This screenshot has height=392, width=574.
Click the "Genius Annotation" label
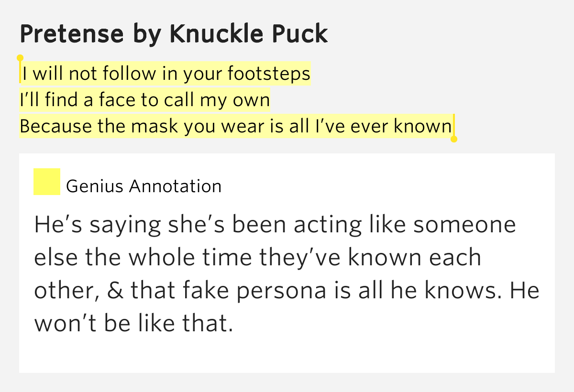[143, 186]
